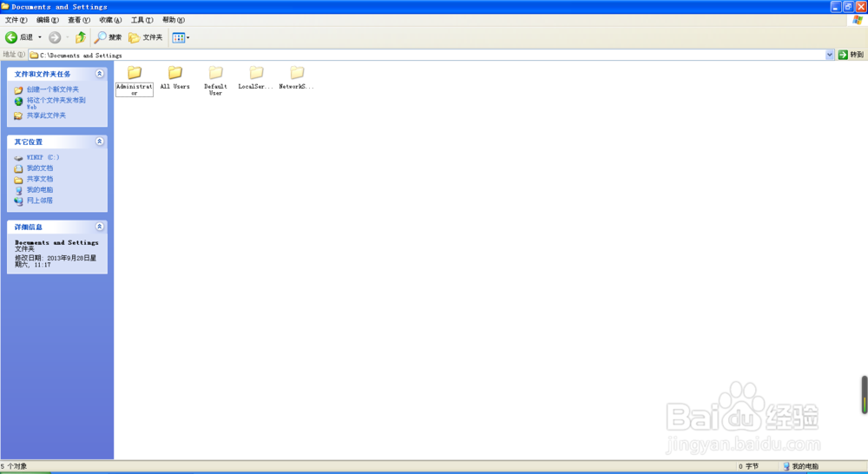Open the Search (搜索) tool

[108, 37]
